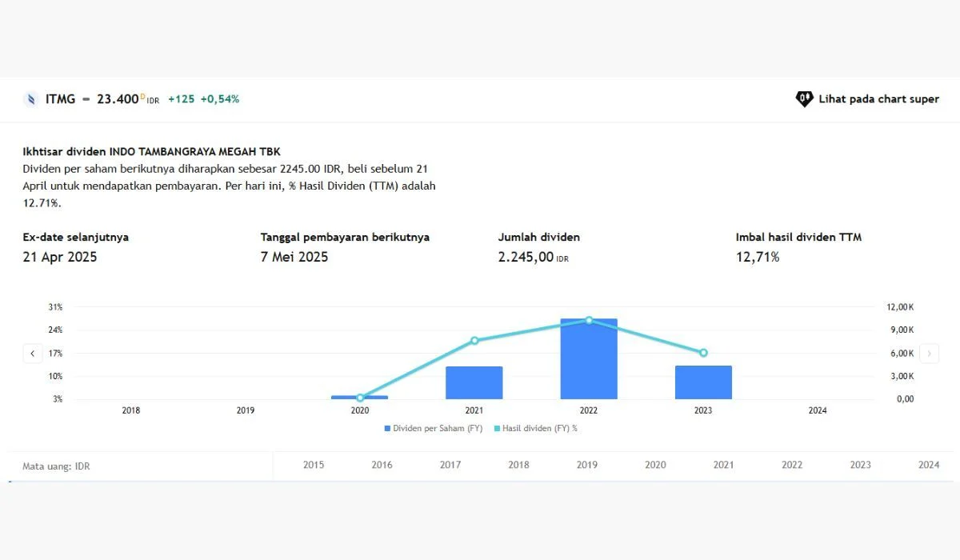960x560 pixels.
Task: Open the chart super diamond icon
Action: 803,99
